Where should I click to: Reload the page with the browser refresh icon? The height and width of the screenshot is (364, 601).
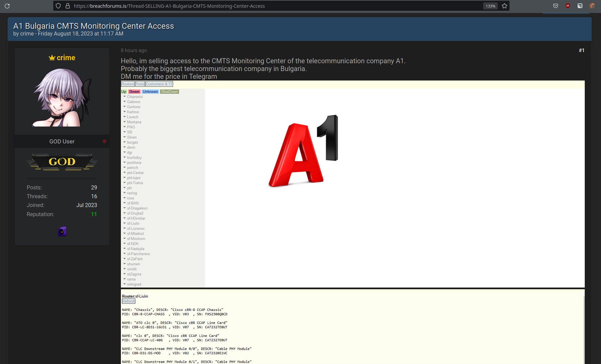pyautogui.click(x=7, y=6)
